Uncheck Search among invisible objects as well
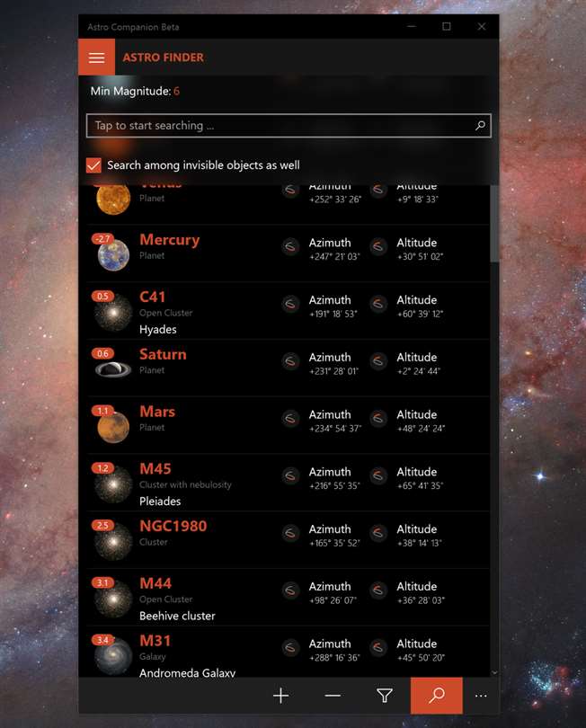The height and width of the screenshot is (728, 586). (x=93, y=165)
